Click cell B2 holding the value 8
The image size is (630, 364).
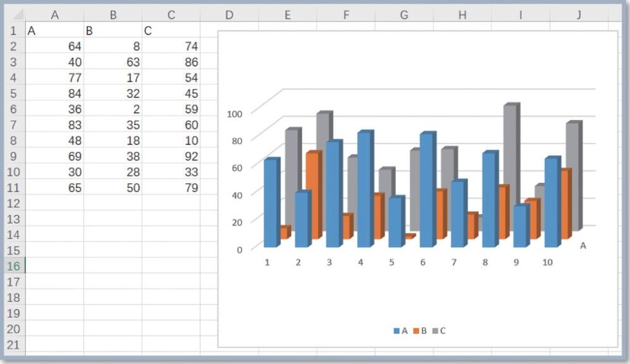(113, 46)
